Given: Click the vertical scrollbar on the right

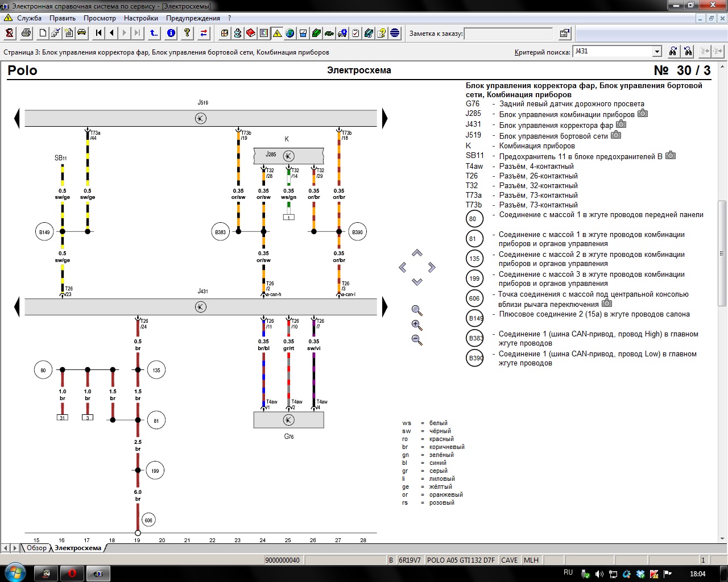Looking at the screenshot, I should click(x=722, y=253).
